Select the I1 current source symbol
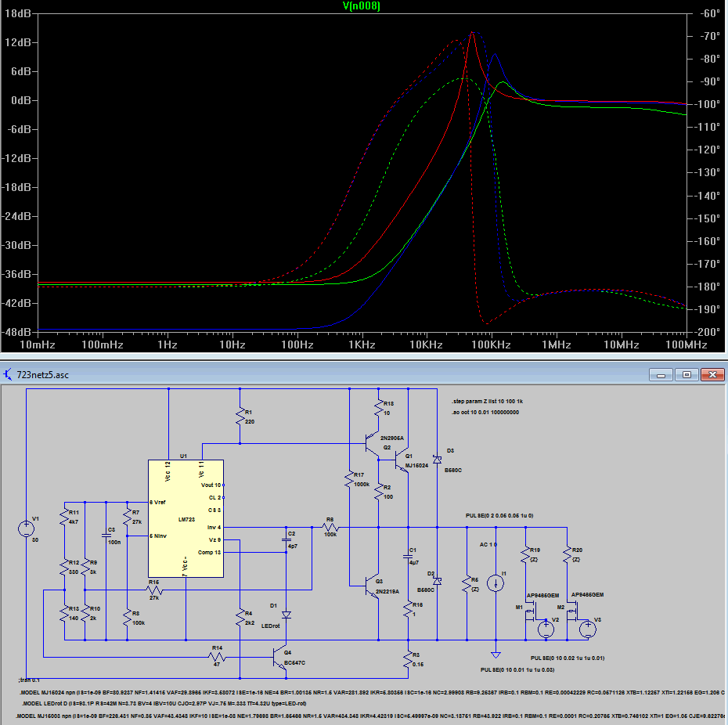This screenshot has width=728, height=725. point(496,583)
